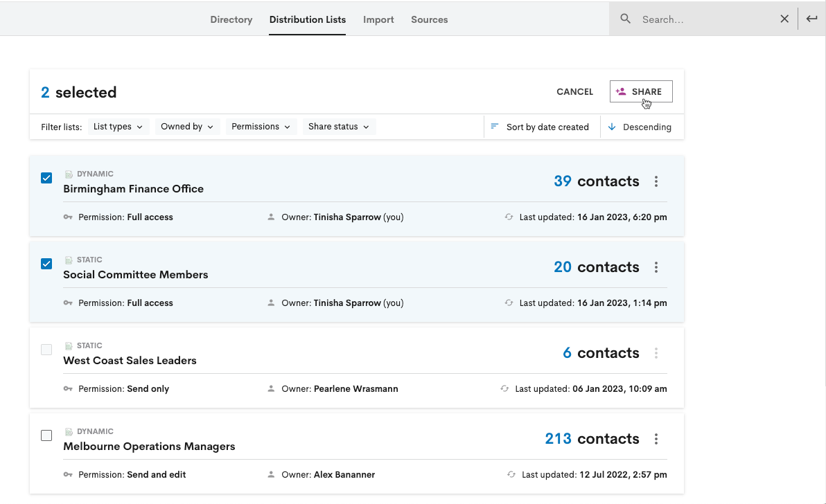
Task: Click refresh icon by Melbourne last updated
Action: point(511,474)
